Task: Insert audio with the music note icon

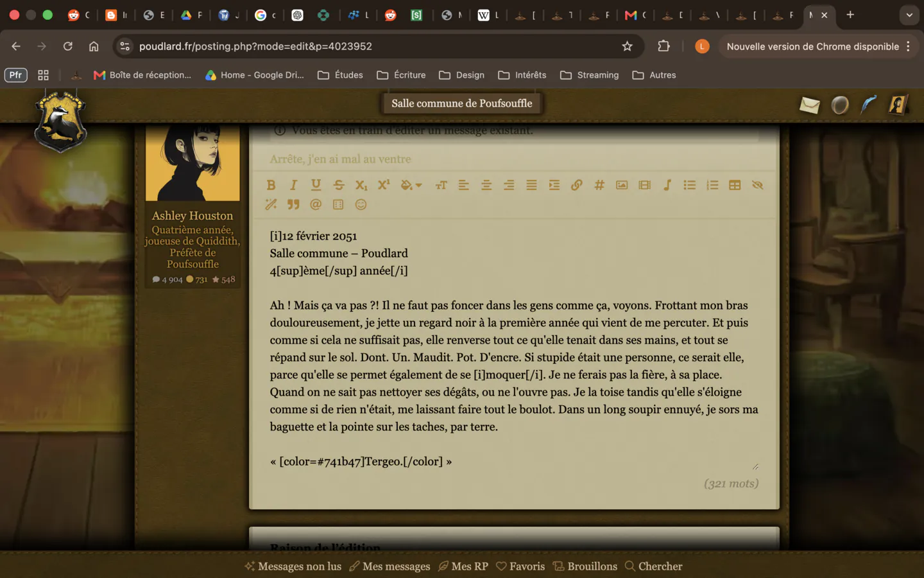Action: point(667,185)
